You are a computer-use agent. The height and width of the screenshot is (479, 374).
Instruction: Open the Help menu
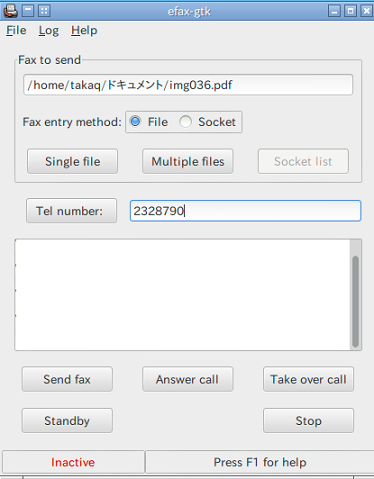(84, 30)
